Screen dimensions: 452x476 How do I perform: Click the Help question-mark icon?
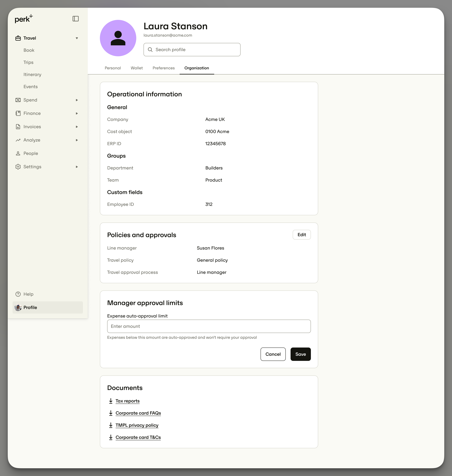pyautogui.click(x=18, y=294)
